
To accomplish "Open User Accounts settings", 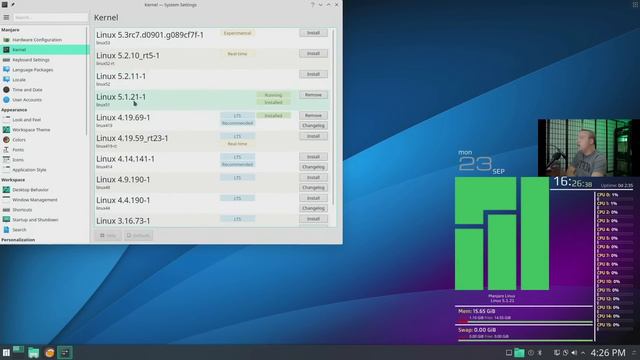I will coord(43,100).
